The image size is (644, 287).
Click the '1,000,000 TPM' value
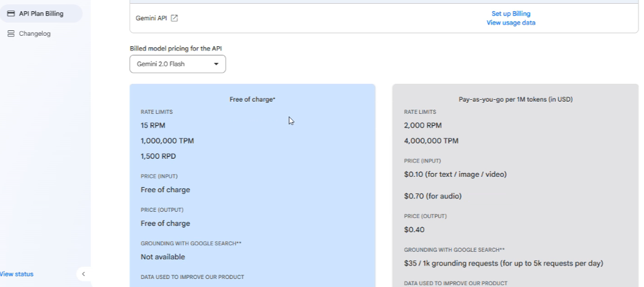click(167, 141)
